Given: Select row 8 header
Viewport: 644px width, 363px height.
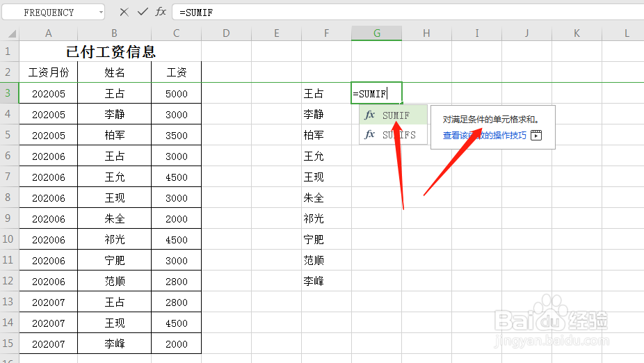Looking at the screenshot, I should pyautogui.click(x=10, y=197).
